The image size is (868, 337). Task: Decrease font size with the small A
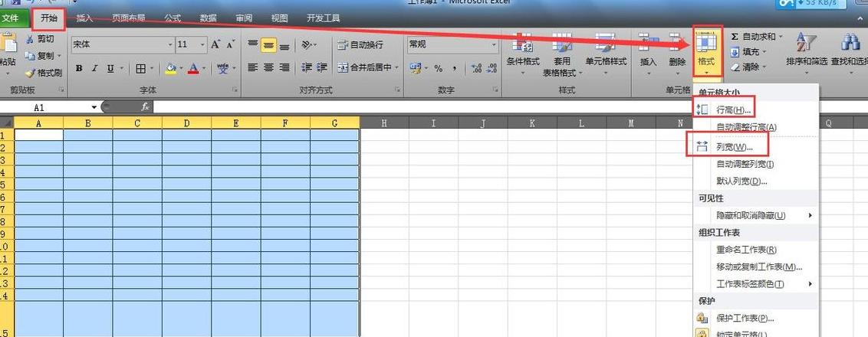point(230,44)
